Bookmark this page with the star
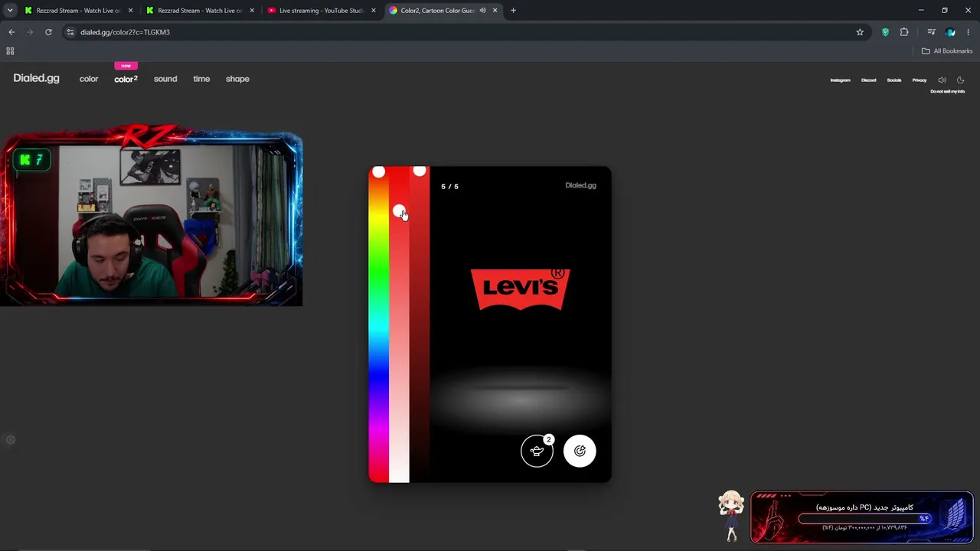The height and width of the screenshot is (551, 980). pos(860,32)
